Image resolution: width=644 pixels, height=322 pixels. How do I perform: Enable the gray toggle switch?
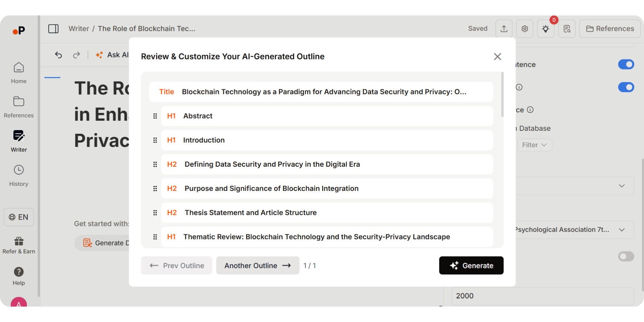pos(626,257)
